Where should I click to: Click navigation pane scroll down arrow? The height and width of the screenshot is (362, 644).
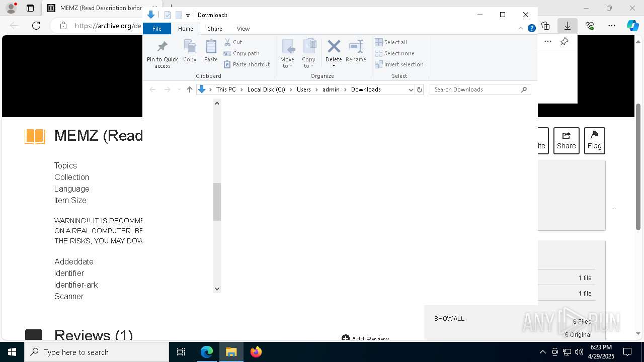click(x=217, y=289)
